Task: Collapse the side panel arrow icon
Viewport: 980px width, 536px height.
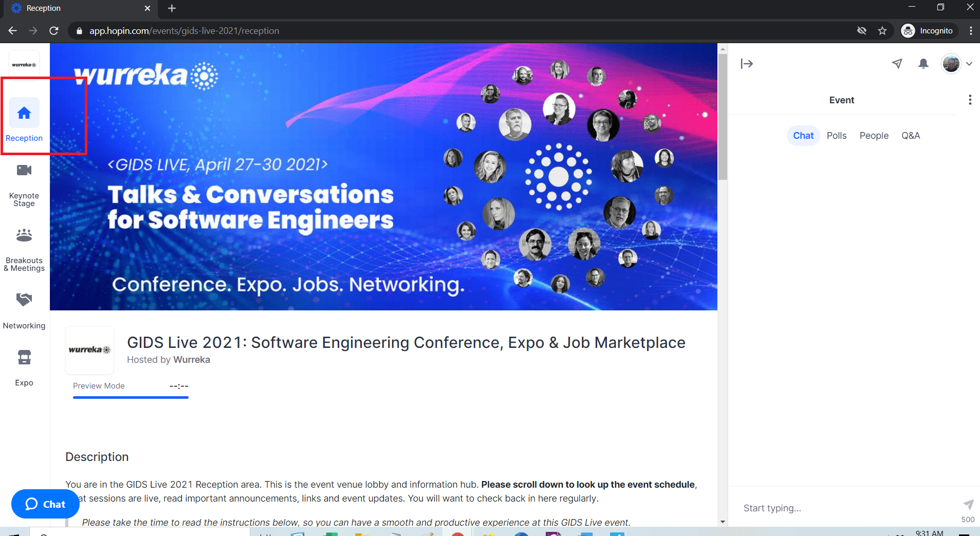Action: (747, 64)
